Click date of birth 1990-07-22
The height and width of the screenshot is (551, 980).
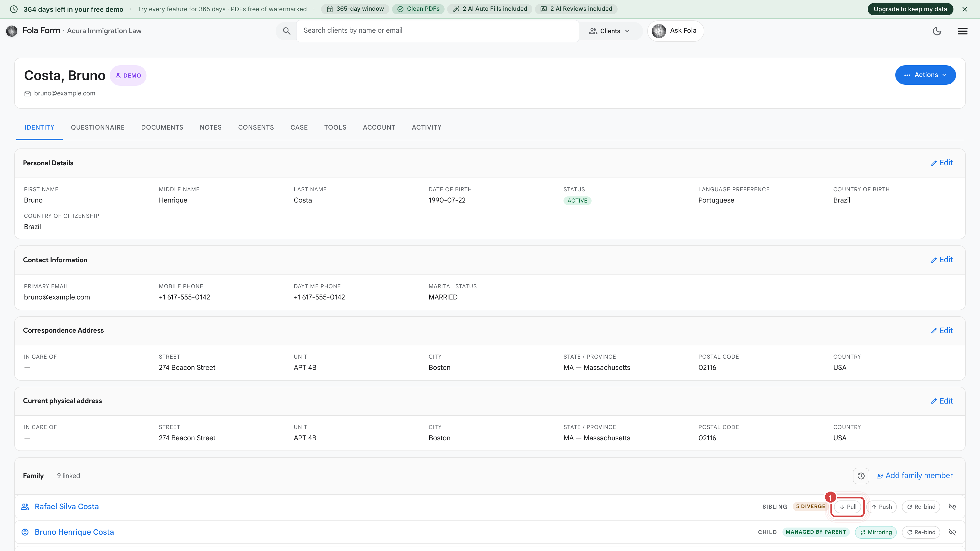[x=447, y=200]
